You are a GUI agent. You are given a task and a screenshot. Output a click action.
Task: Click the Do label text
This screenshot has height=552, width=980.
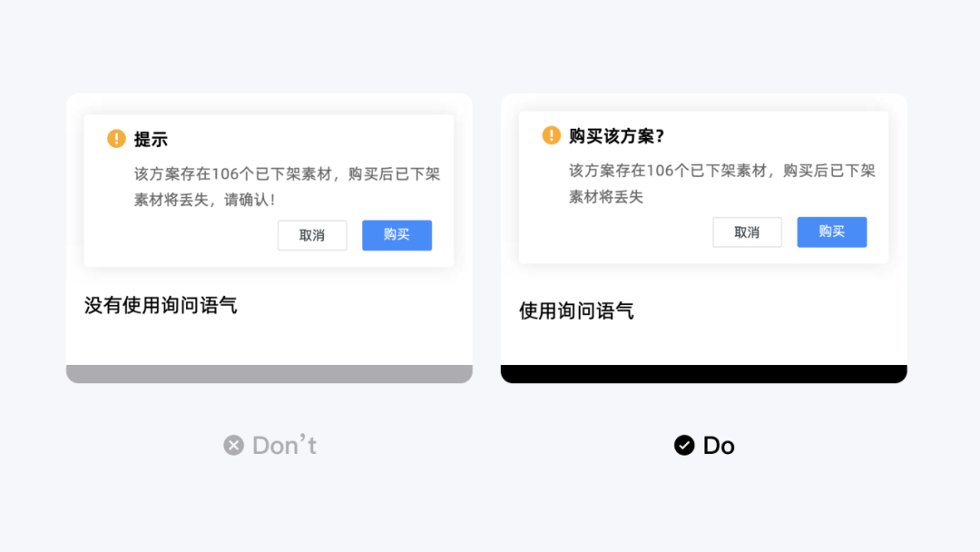pyautogui.click(x=719, y=445)
